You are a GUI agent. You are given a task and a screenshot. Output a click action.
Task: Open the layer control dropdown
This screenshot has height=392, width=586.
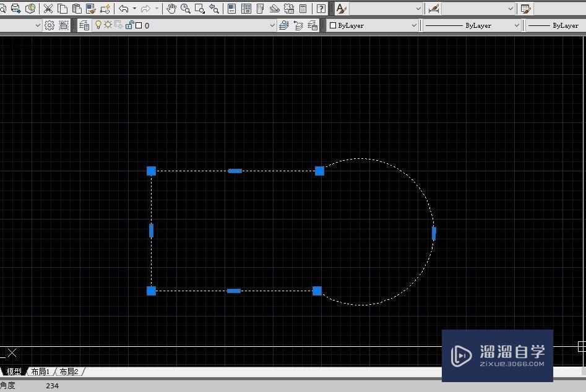[x=272, y=25]
